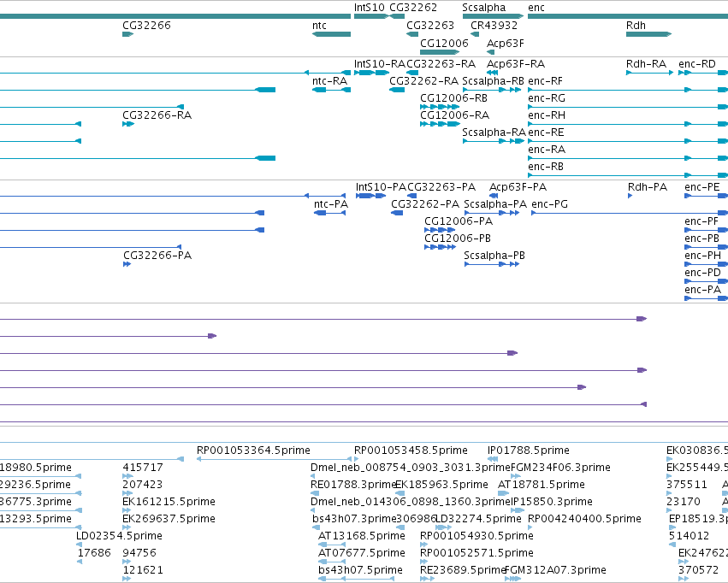728x583 pixels.
Task: Select the CG32266 gene label
Action: click(x=146, y=26)
